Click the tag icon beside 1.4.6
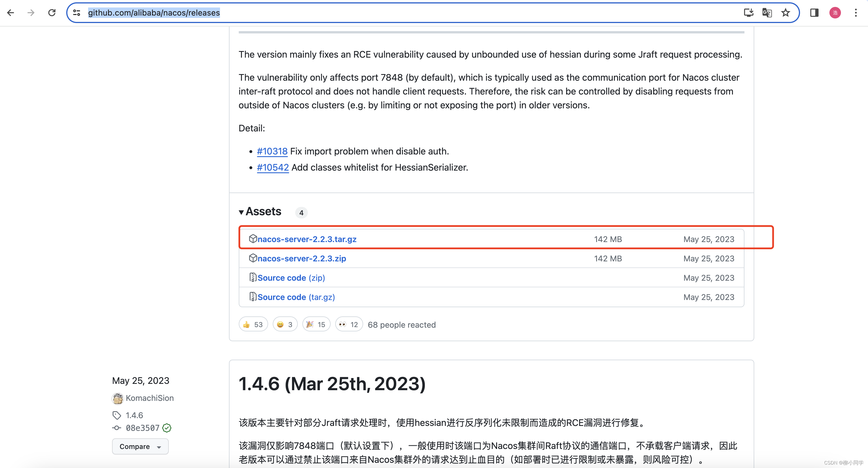This screenshot has height=468, width=868. click(117, 415)
